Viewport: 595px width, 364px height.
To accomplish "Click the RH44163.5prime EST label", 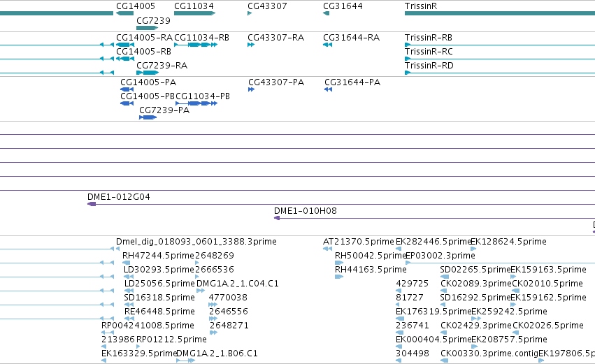I will click(371, 270).
